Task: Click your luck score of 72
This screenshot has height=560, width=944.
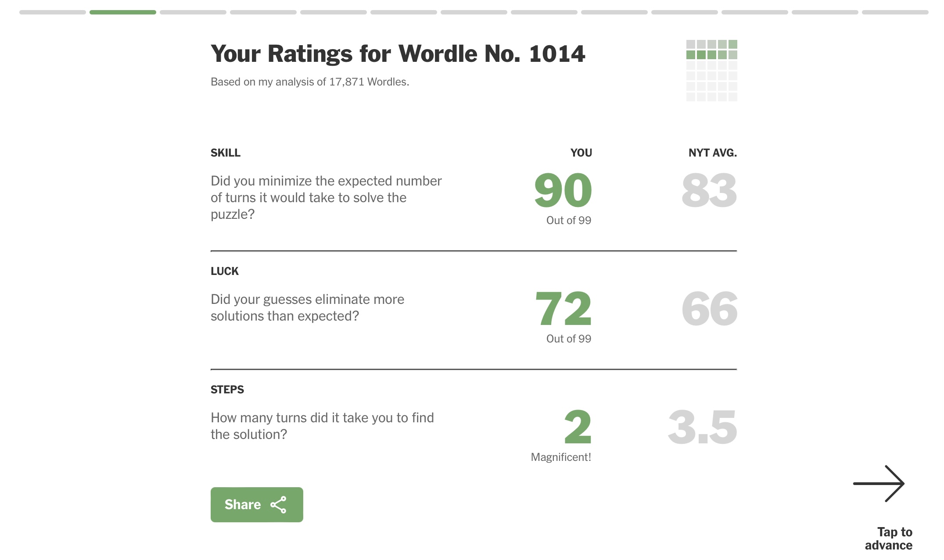Action: (x=564, y=309)
